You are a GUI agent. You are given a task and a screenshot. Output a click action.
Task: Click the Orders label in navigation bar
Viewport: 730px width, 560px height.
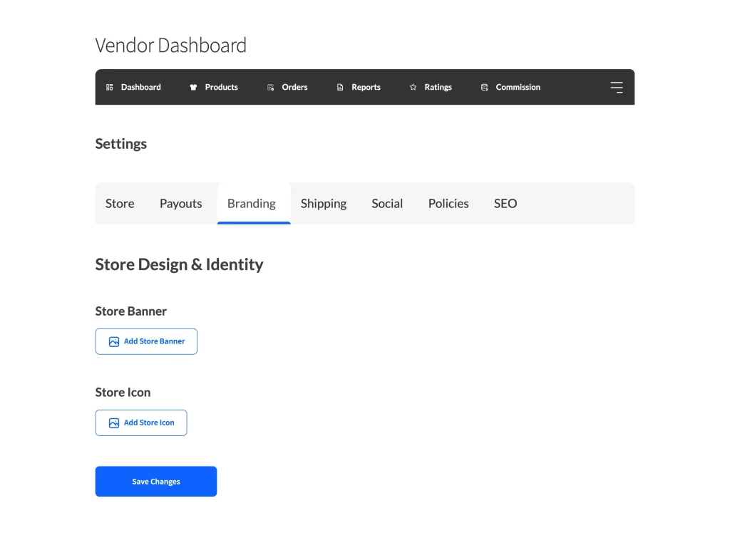click(x=294, y=88)
